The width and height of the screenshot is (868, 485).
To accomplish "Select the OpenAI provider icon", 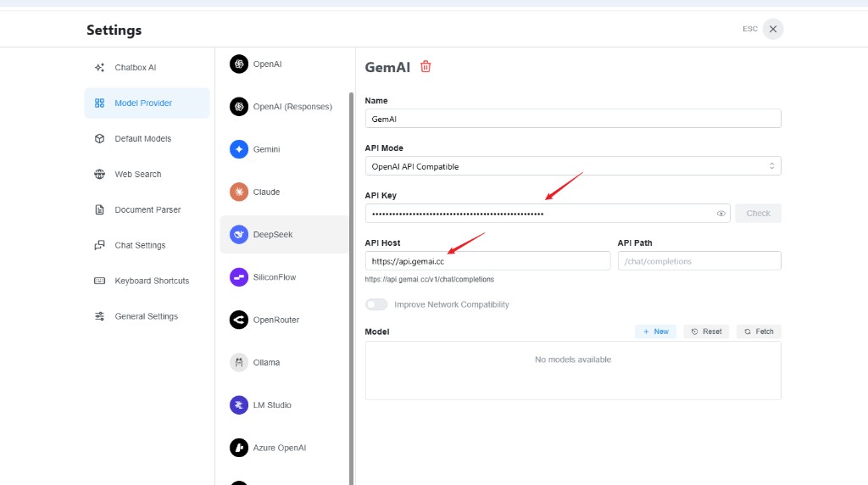I will (x=239, y=64).
